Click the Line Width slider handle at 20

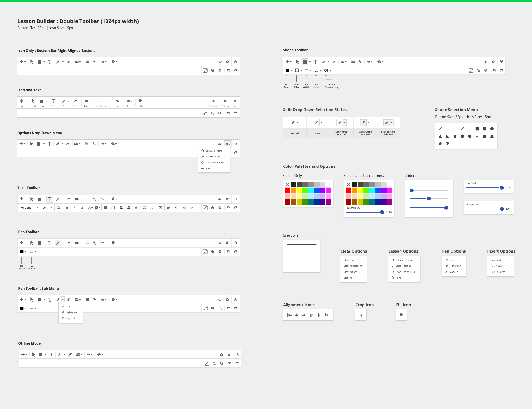[x=502, y=188]
